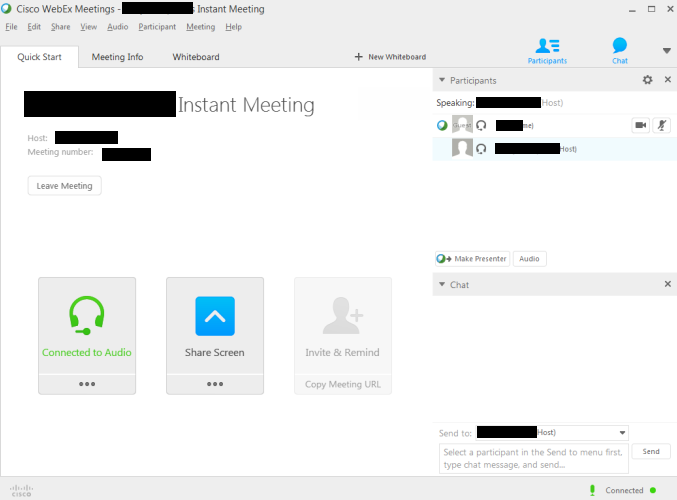677x500 pixels.
Task: Click the green Connected to Audio headset icon
Action: [87, 315]
